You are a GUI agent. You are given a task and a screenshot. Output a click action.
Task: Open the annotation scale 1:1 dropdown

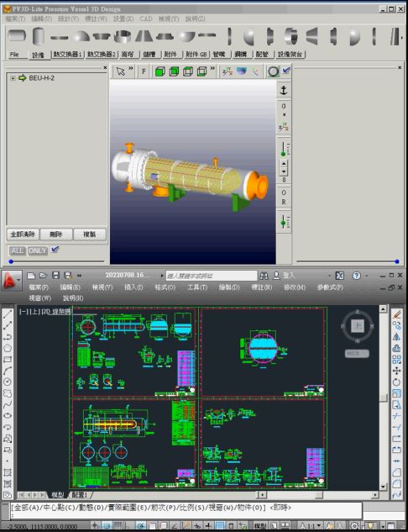(313, 526)
